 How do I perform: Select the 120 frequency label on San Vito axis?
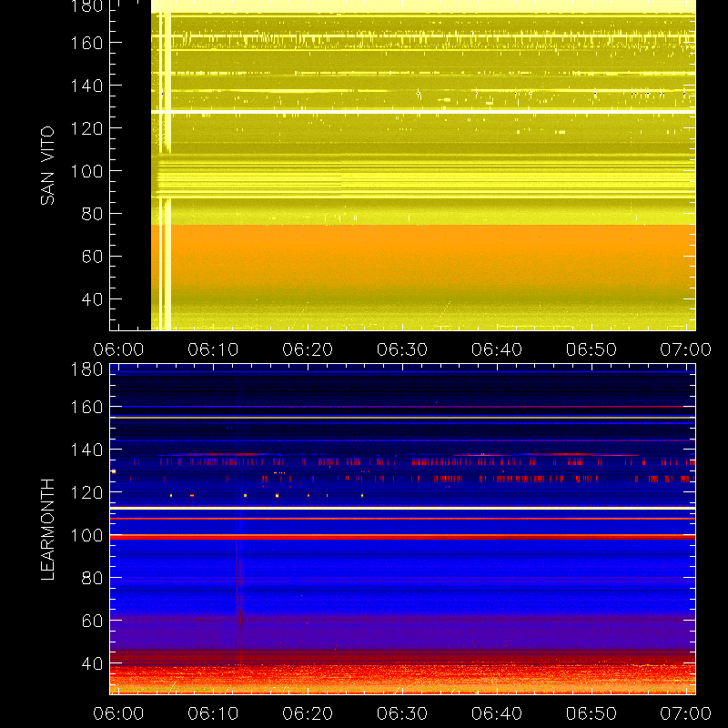coord(86,128)
